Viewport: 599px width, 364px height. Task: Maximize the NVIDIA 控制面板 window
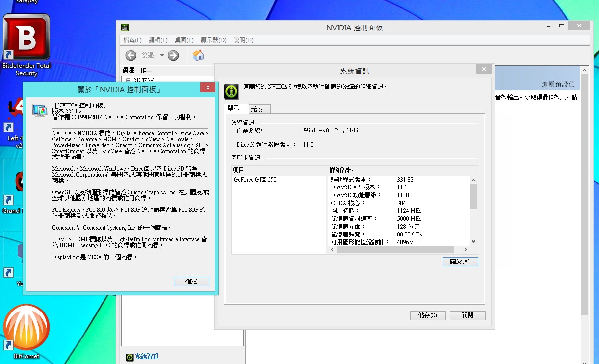[562, 25]
